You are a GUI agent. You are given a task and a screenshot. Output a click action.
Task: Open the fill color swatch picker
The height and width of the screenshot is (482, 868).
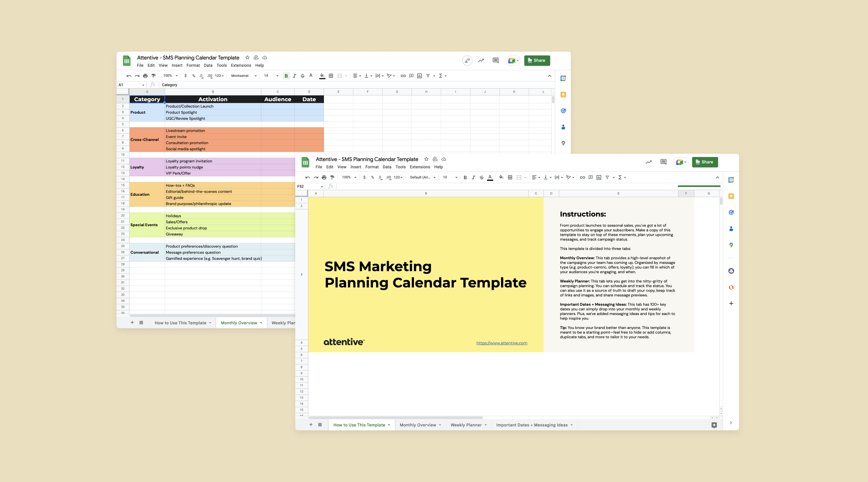502,177
